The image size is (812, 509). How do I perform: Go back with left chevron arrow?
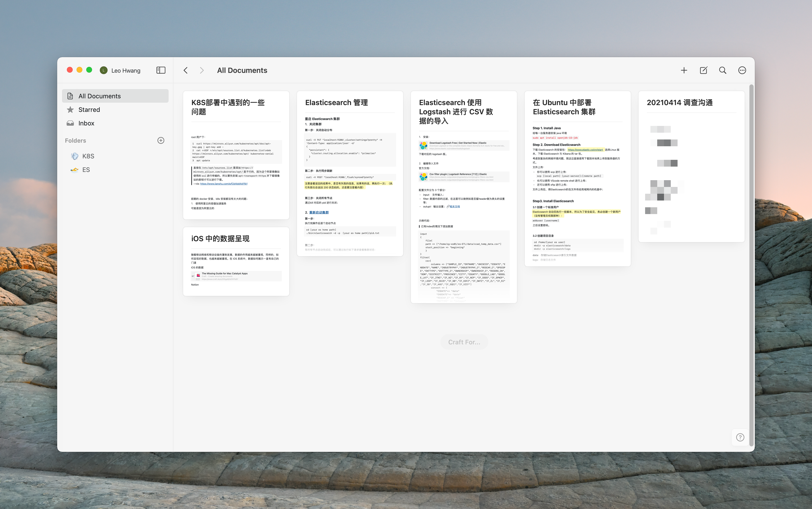point(186,70)
